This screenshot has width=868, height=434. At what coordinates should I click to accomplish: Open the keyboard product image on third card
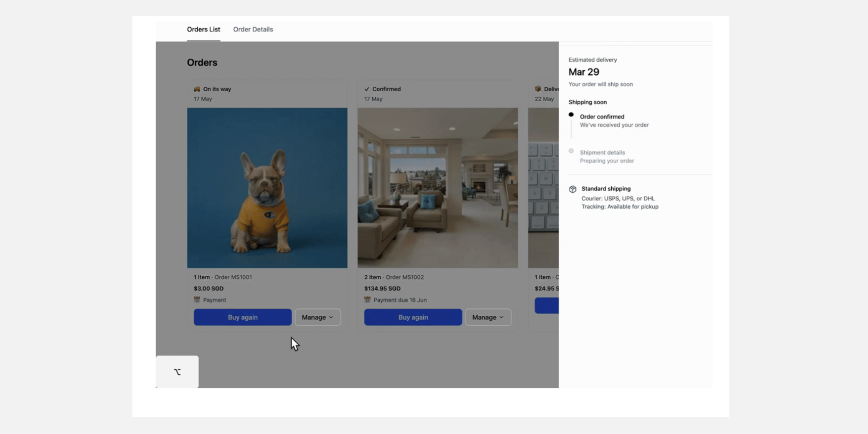pos(543,188)
